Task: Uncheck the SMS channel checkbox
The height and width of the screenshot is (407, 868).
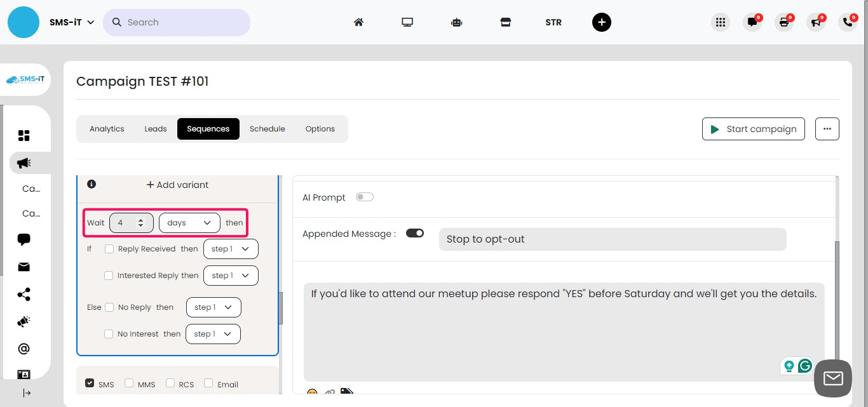Action: pos(90,383)
